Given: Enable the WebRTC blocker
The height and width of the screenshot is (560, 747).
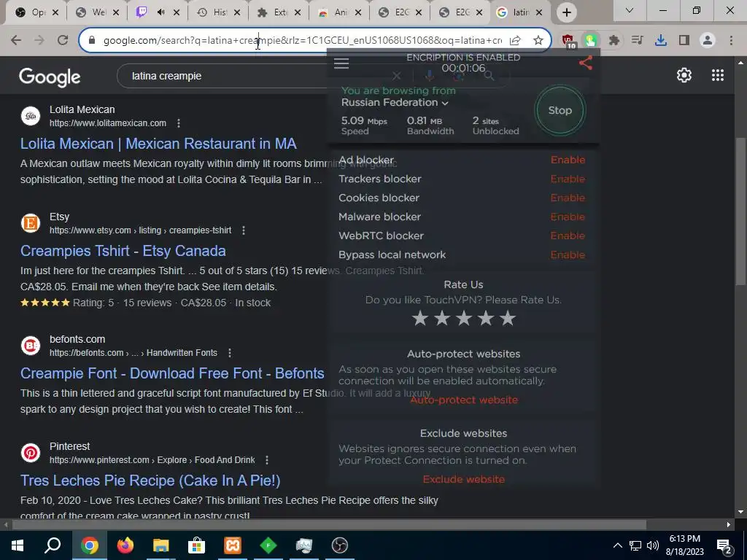Looking at the screenshot, I should 568,236.
